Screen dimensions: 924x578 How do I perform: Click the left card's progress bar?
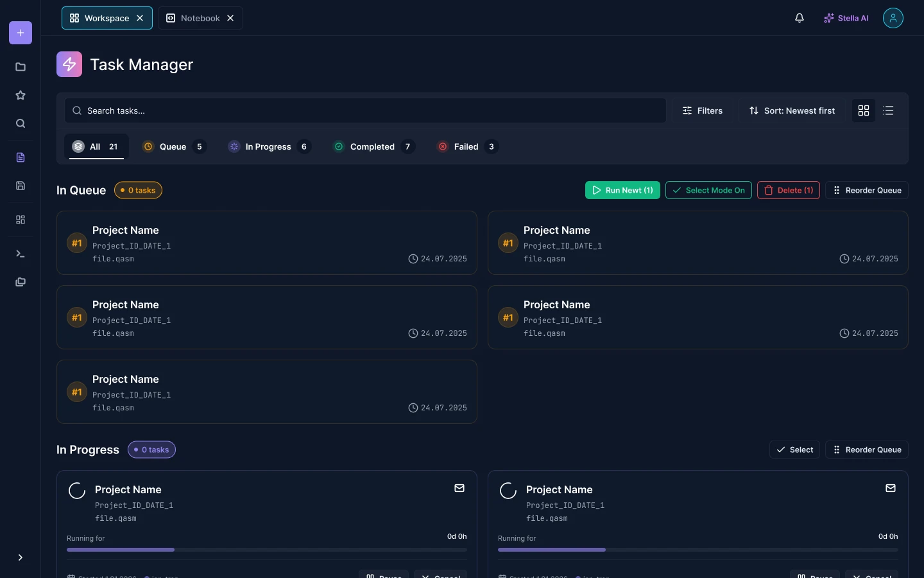[x=267, y=550]
